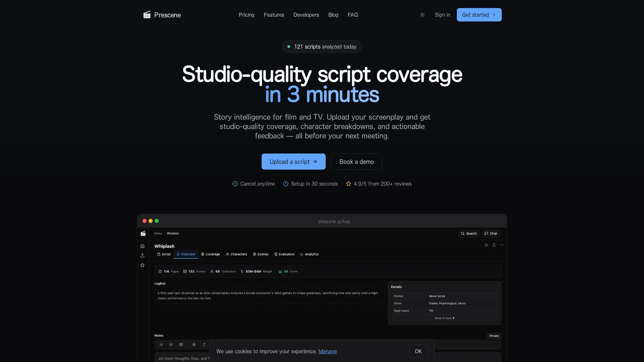Open favorites star in hub sidebar

click(x=143, y=265)
